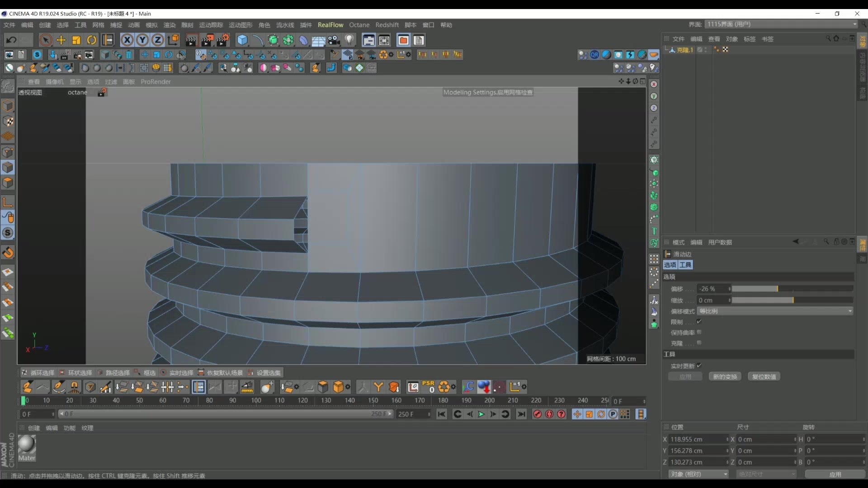Open the 偏移模式 dropdown showing 等比例
This screenshot has height=488, width=868.
pos(774,311)
